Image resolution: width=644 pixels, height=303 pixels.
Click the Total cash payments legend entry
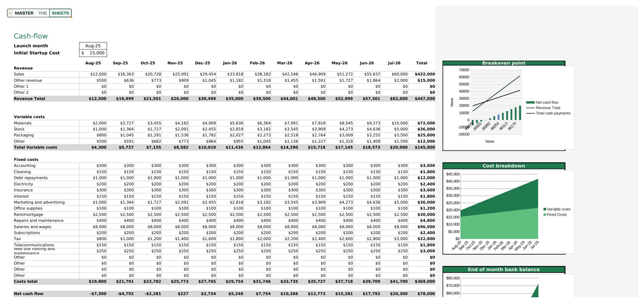point(548,113)
